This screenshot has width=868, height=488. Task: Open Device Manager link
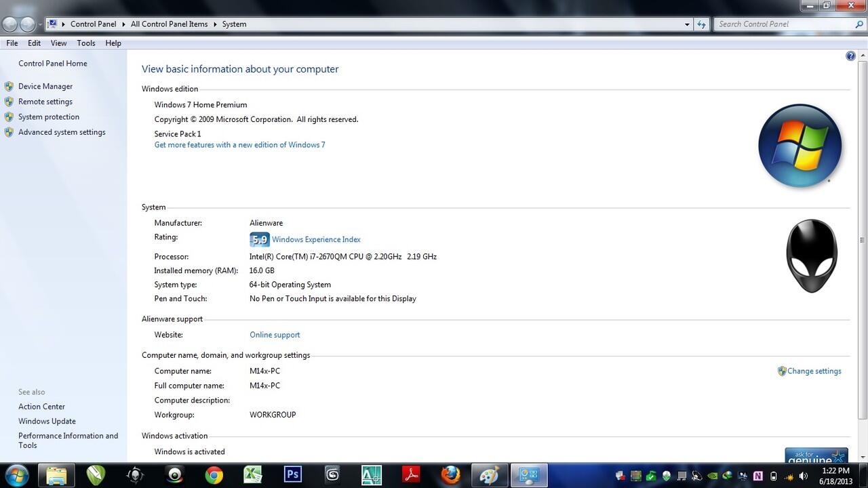click(x=45, y=87)
